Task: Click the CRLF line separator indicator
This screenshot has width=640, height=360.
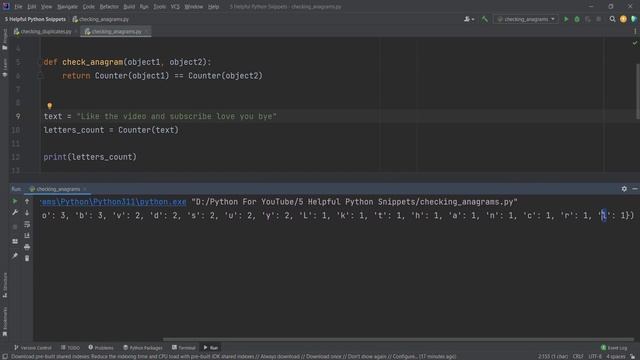Action: coord(578,356)
